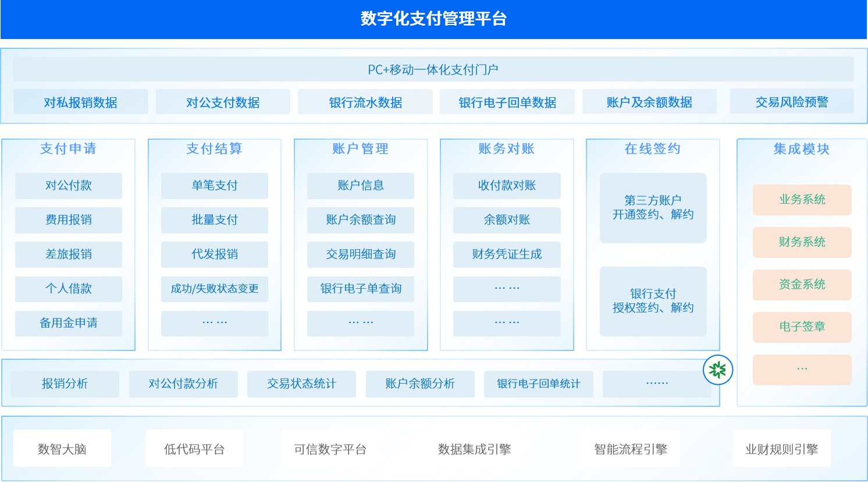
Task: Choose 账户余额查询 option
Action: point(361,220)
